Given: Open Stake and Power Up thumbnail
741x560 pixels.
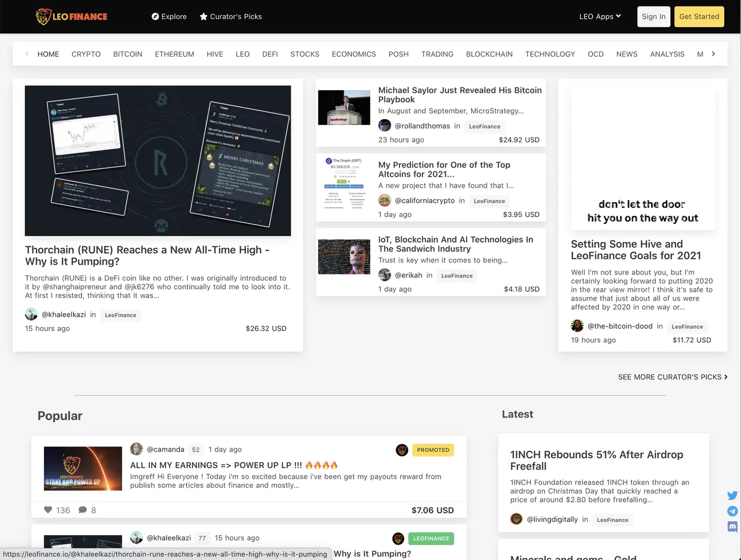Looking at the screenshot, I should [83, 469].
